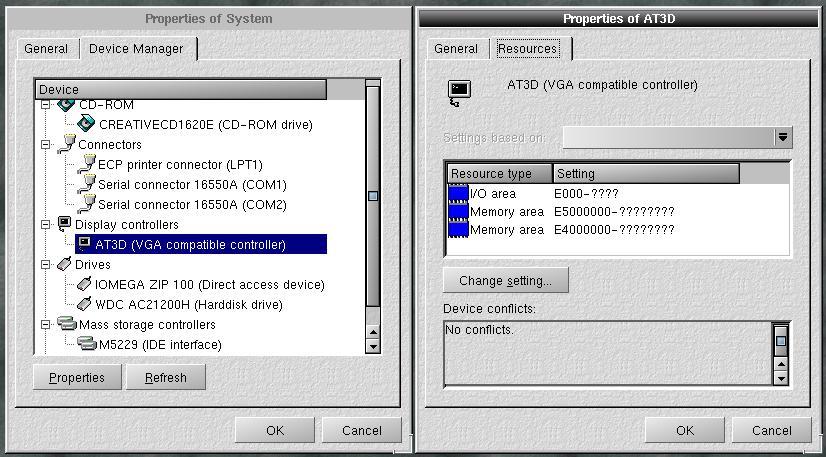Select the Device Manager tab
Screen dimensions: 826x457
click(x=136, y=48)
